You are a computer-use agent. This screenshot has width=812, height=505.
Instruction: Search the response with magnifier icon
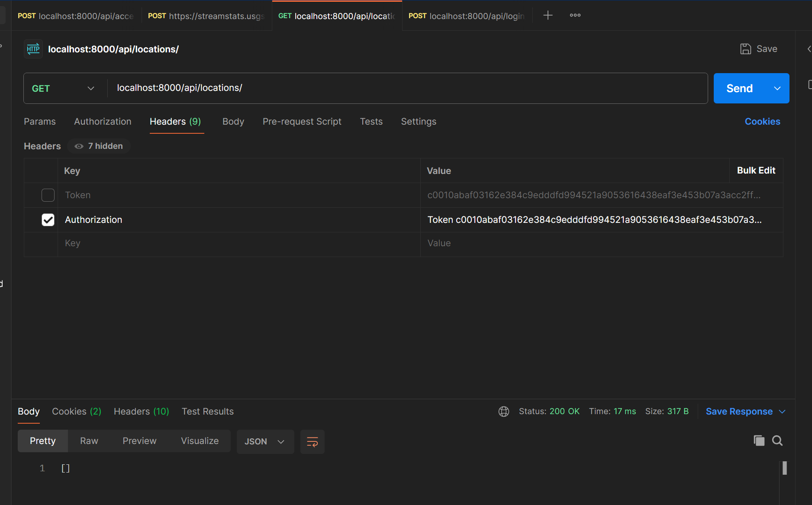coord(777,441)
